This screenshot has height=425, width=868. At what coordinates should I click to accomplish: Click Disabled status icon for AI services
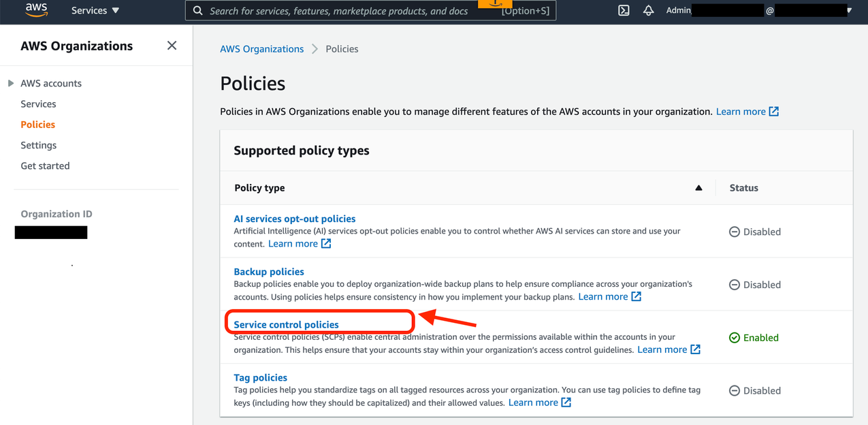735,232
